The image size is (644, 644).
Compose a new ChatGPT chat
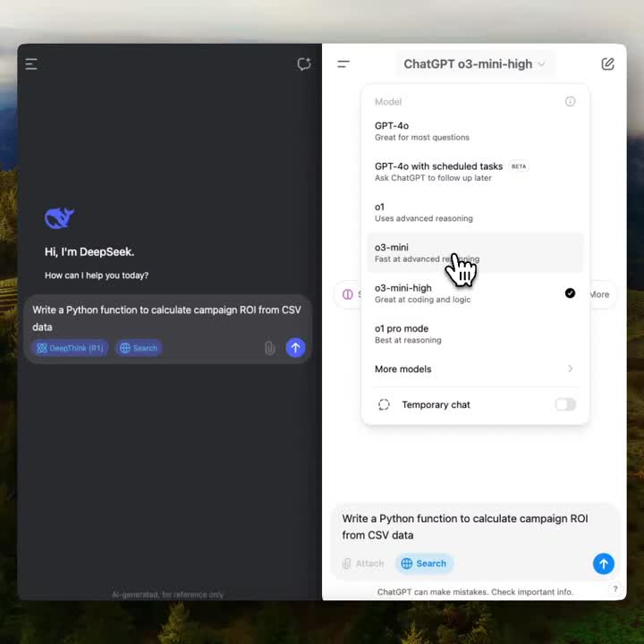tap(607, 64)
